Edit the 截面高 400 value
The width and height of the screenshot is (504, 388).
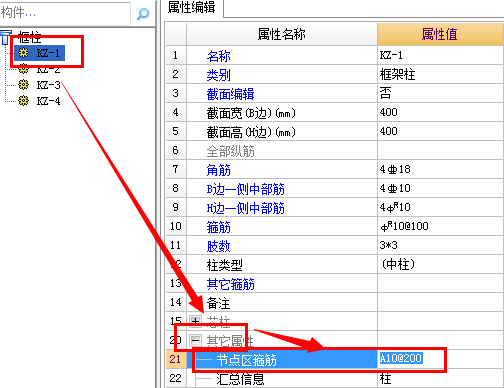(440, 131)
